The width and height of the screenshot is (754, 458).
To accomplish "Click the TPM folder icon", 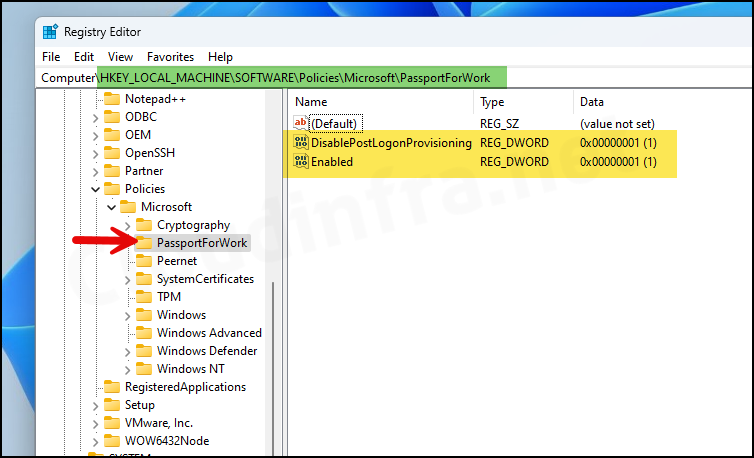I will click(x=144, y=297).
